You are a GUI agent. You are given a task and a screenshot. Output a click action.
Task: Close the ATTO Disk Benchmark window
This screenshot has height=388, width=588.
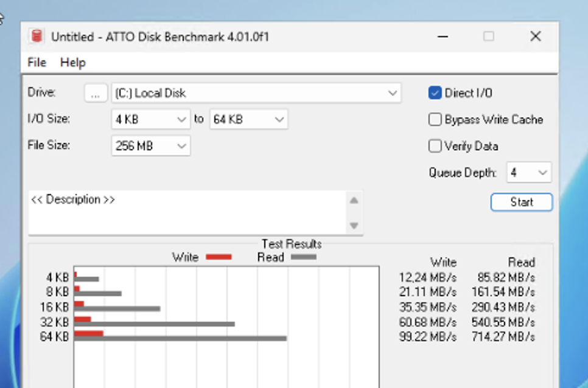tap(536, 36)
